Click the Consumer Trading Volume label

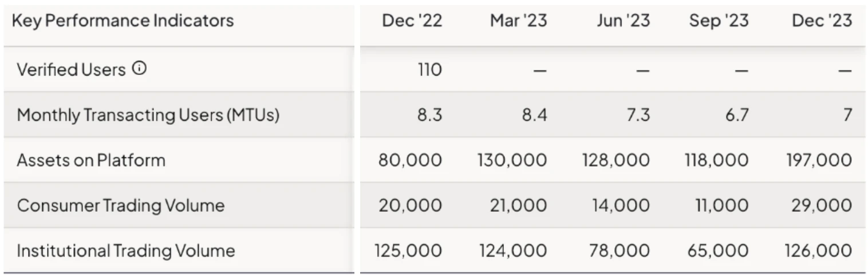(120, 205)
